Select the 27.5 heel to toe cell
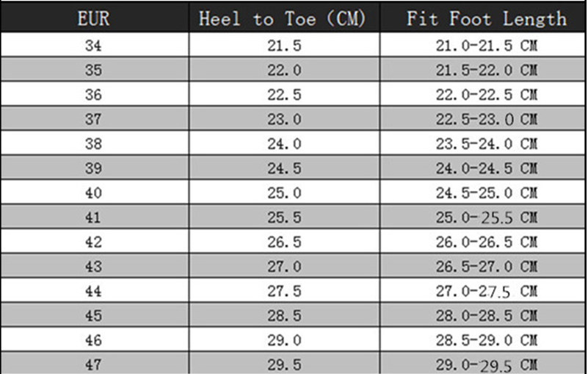This screenshot has width=588, height=374. (284, 292)
